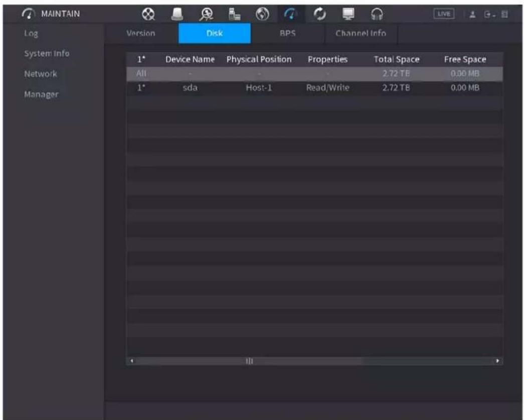This screenshot has width=524, height=420.
Task: Click 0.00 MB in the sda row
Action: point(465,88)
